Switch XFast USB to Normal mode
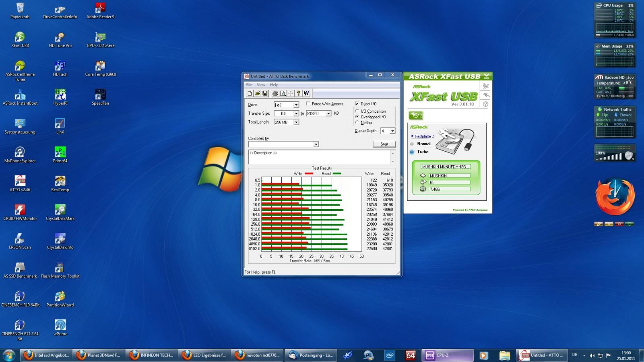The height and width of the screenshot is (362, 644). coord(412,144)
